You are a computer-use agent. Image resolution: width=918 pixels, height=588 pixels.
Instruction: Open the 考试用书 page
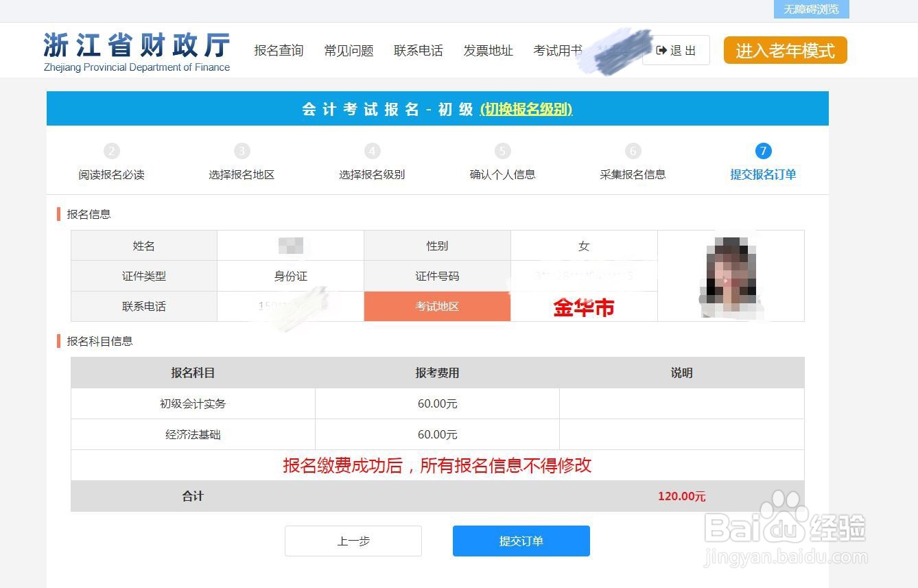pos(557,49)
